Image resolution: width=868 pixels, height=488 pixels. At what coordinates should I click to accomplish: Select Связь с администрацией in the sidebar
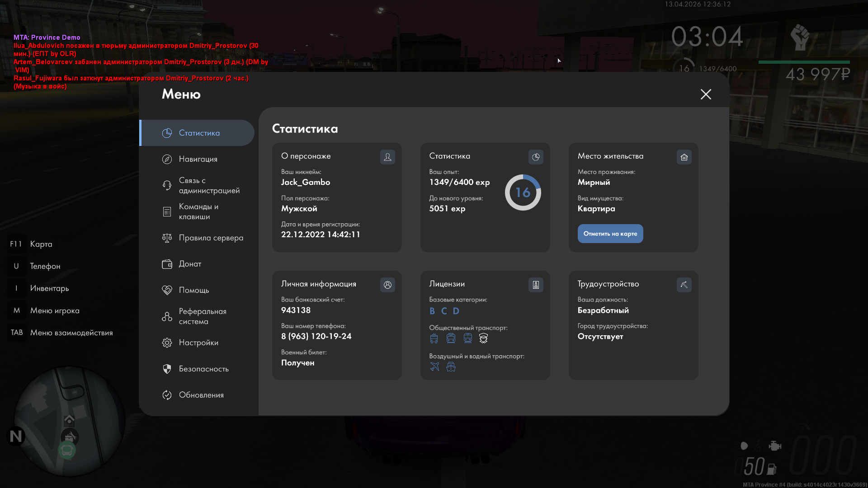click(x=208, y=185)
